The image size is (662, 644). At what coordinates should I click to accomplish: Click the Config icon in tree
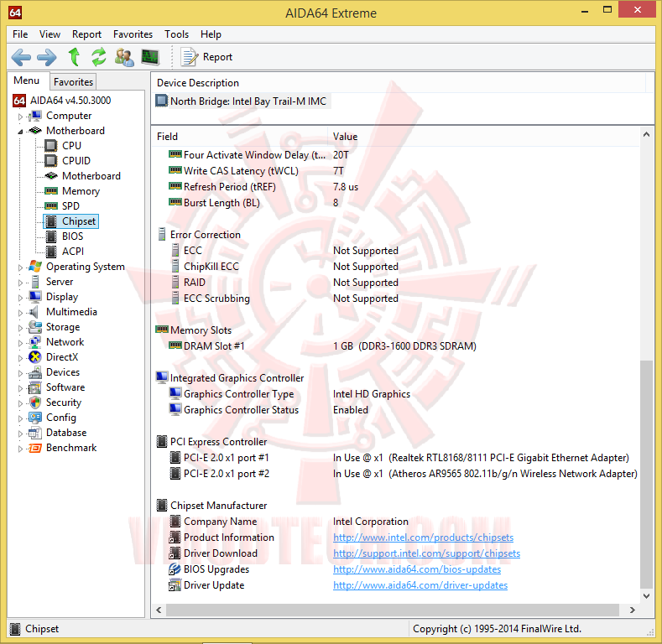click(x=35, y=418)
